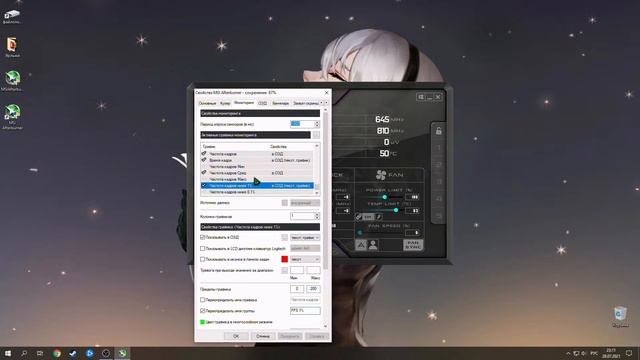The height and width of the screenshot is (360, 640).
Task: Click the FAN SYNC button
Action: click(413, 245)
